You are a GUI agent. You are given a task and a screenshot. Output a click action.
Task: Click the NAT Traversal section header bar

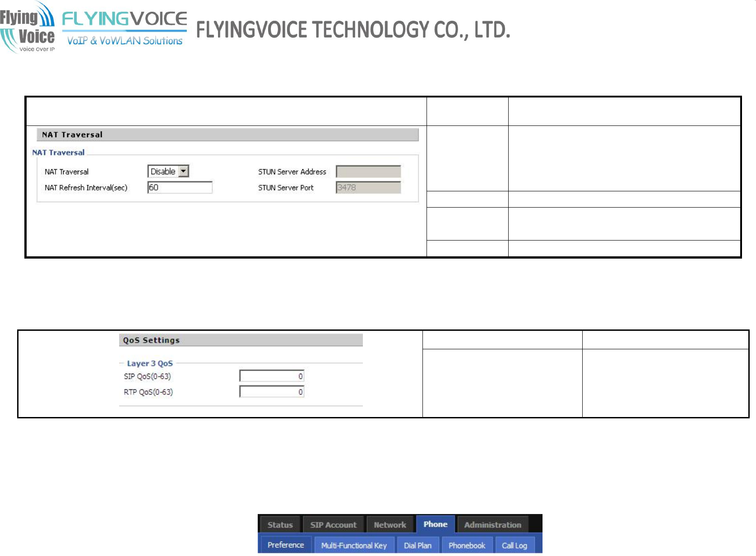(x=228, y=134)
